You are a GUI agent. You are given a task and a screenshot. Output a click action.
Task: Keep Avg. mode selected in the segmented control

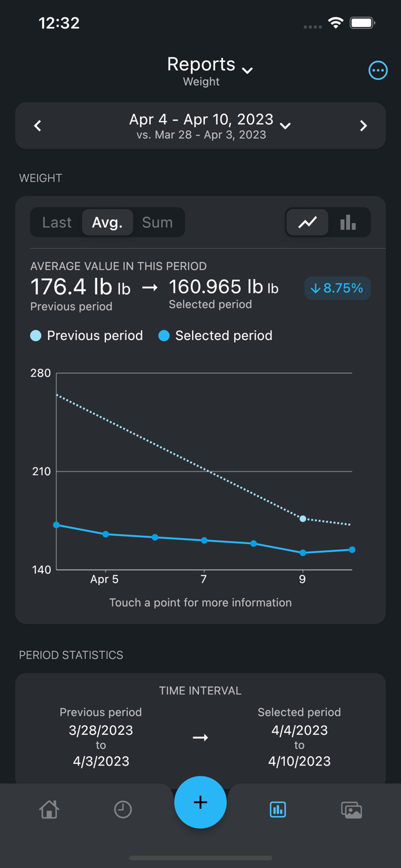tap(107, 222)
